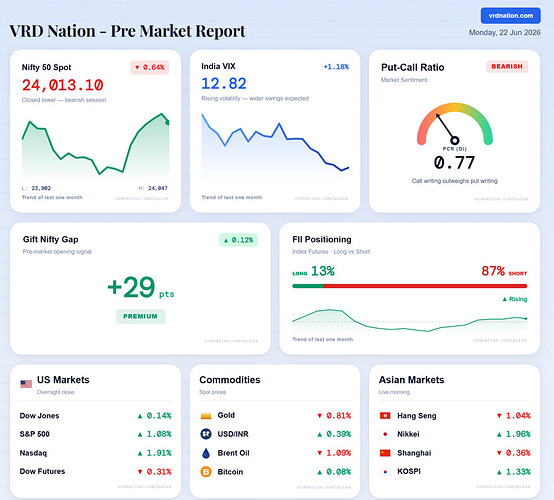This screenshot has width=554, height=500.
Task: Click the KOSPI Korea flag icon
Action: [x=385, y=472]
